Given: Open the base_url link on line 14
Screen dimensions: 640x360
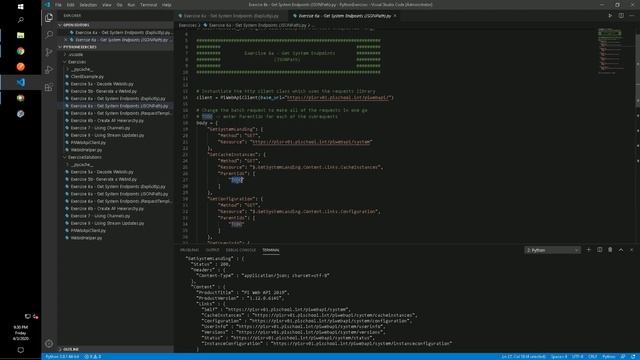Looking at the screenshot, I should click(339, 98).
